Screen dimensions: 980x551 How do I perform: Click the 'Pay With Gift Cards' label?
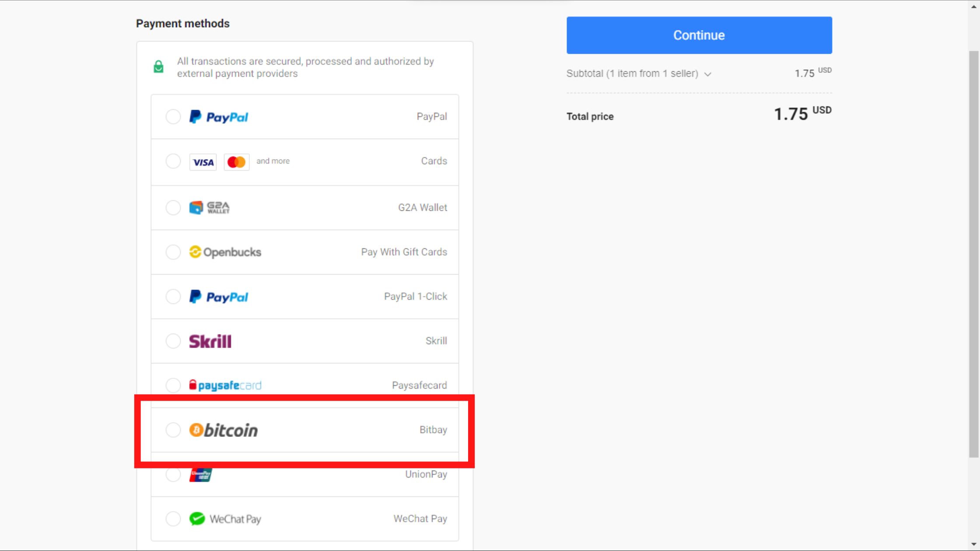[x=404, y=252]
